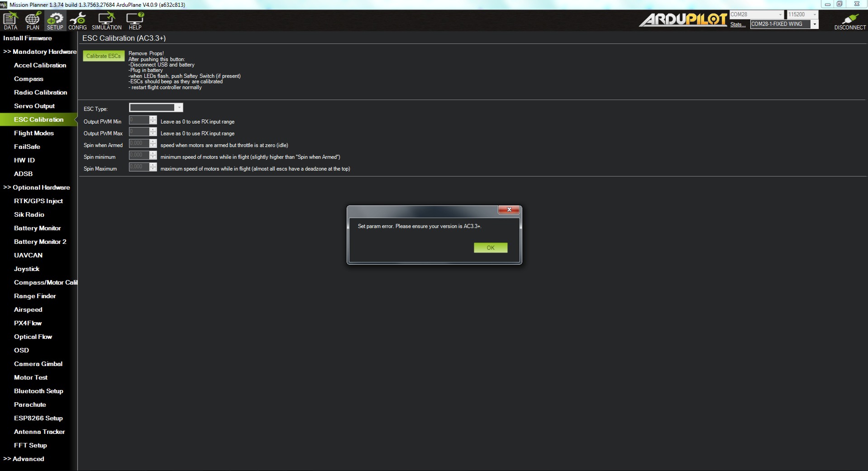Open the SIMULATION icon
This screenshot has width=868, height=471.
coord(106,21)
